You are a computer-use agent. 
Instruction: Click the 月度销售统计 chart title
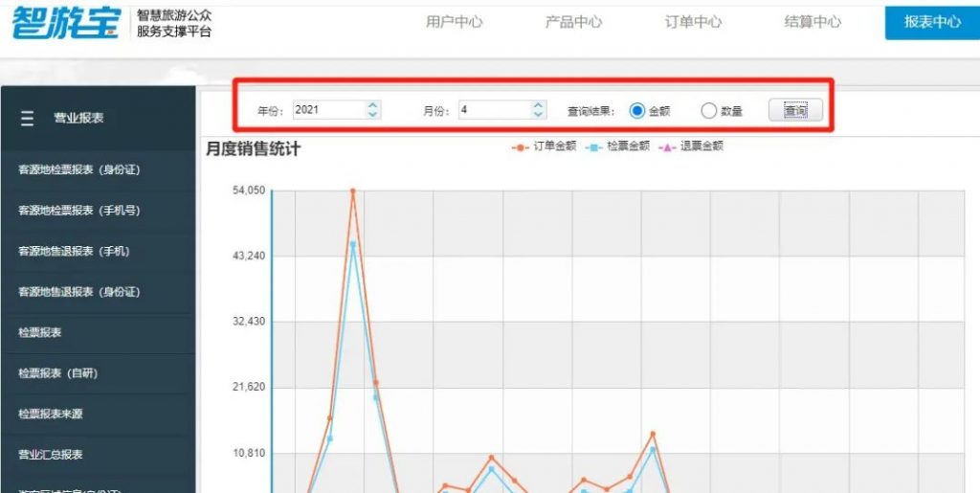[253, 149]
